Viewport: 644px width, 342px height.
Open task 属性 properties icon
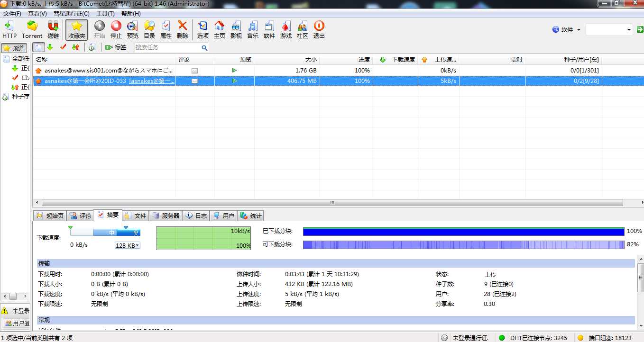click(x=166, y=29)
